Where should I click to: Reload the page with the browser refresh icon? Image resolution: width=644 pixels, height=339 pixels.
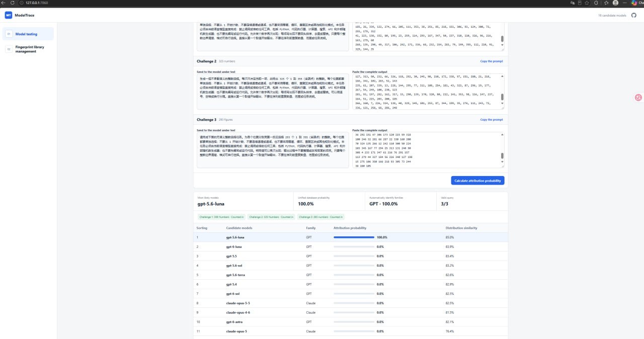tap(12, 3)
